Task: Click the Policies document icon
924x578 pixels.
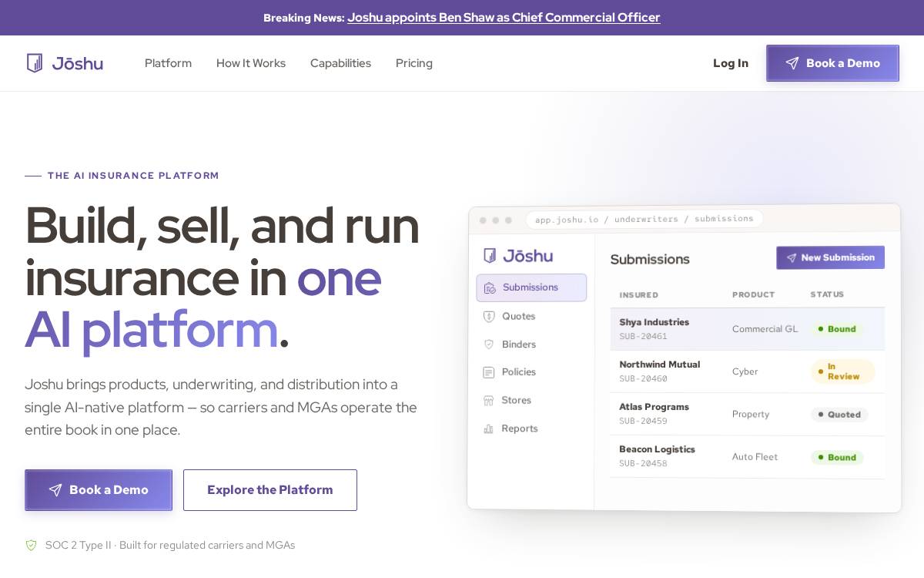Action: [488, 372]
